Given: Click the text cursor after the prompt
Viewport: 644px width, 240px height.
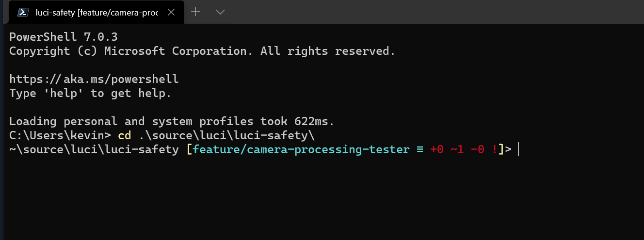Looking at the screenshot, I should pyautogui.click(x=518, y=149).
